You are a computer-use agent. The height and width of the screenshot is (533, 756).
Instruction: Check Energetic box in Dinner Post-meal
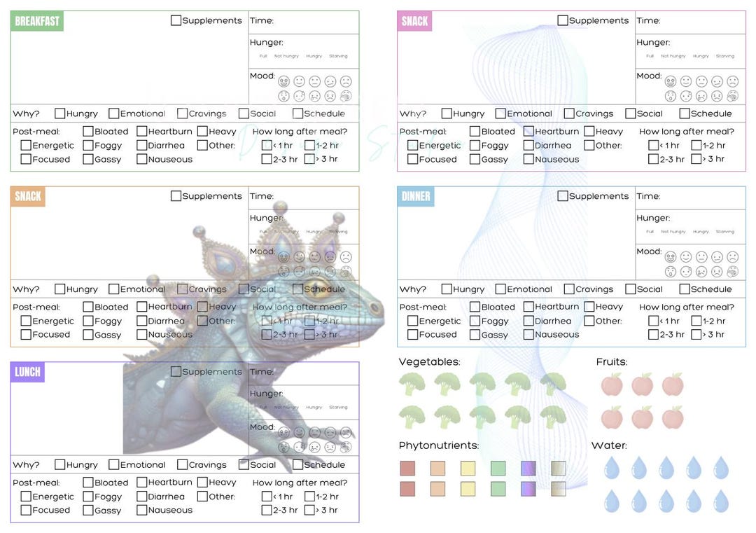click(412, 321)
